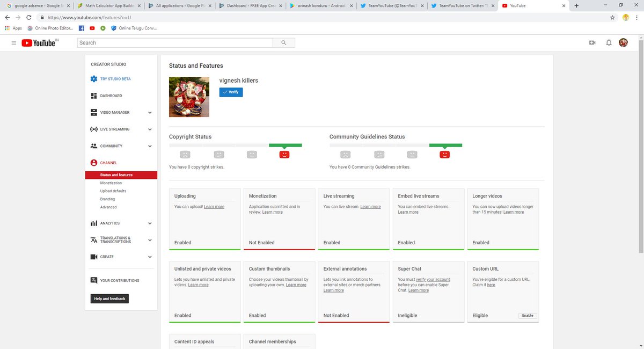The width and height of the screenshot is (644, 349).
Task: Click the 'here' link to claim Custom URL
Action: 491,285
